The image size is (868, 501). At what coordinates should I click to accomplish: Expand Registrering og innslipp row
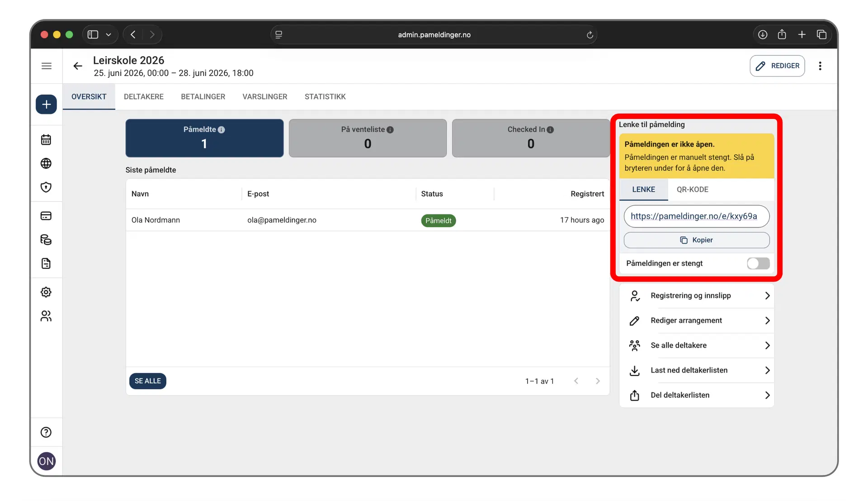(697, 296)
